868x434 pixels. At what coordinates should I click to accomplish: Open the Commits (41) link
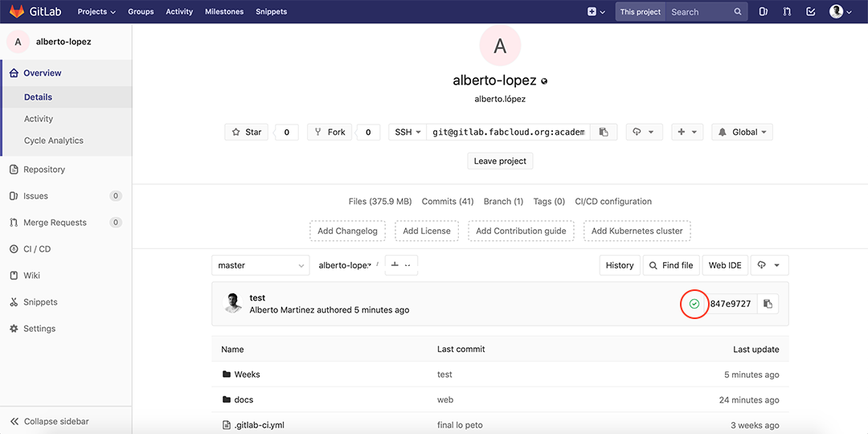pos(448,202)
